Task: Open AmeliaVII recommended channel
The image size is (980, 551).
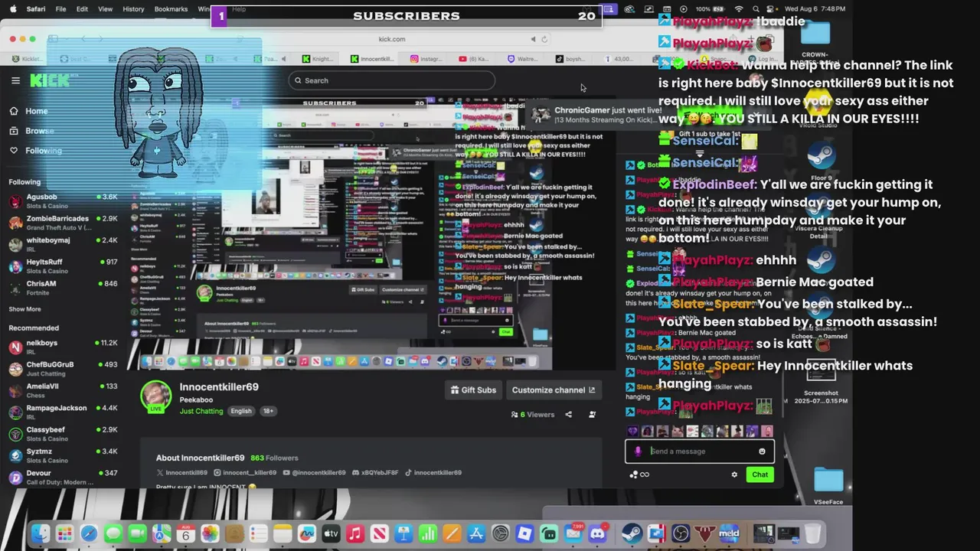Action: coord(63,390)
